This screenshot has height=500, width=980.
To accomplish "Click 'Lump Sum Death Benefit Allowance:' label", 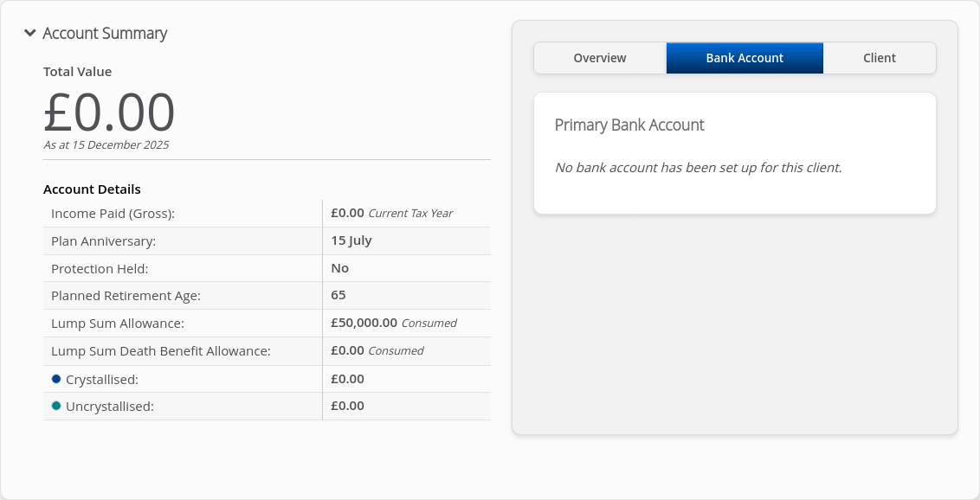I will click(161, 351).
